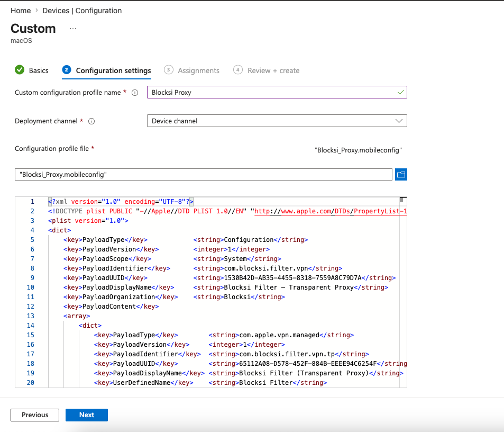Show info tooltip for Deployment channel
This screenshot has height=432, width=504.
91,121
